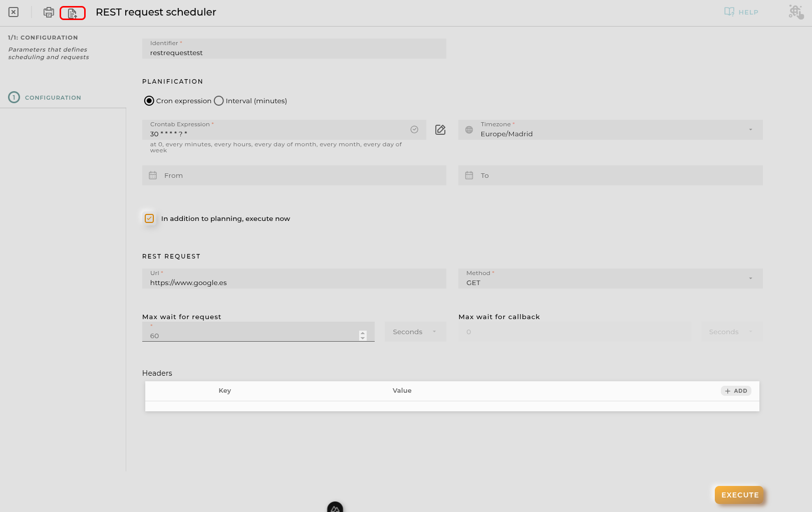The image size is (812, 512).
Task: Click the Identifier input field
Action: [294, 49]
